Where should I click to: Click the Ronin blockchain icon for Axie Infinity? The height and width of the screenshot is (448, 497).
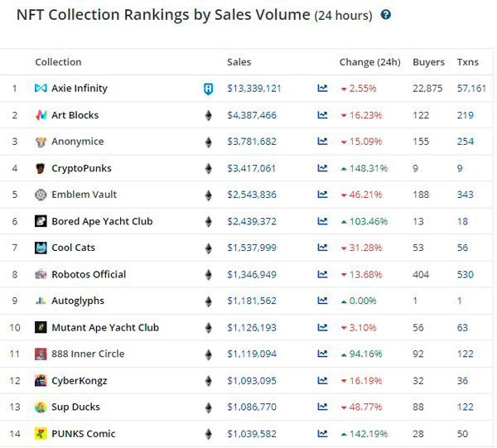(x=208, y=89)
